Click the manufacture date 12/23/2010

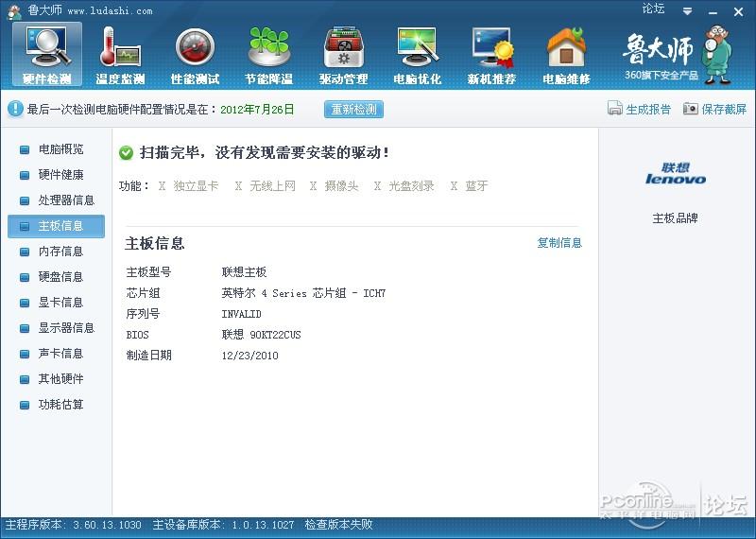point(249,356)
